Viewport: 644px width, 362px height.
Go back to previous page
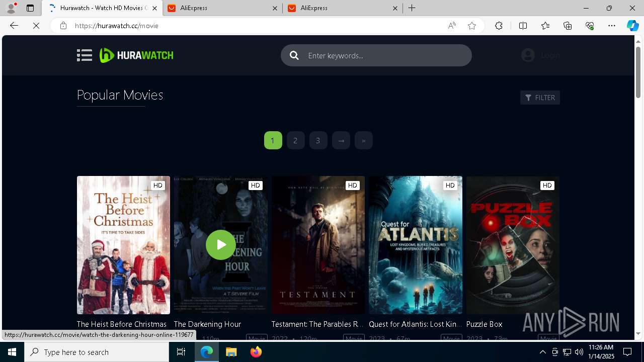click(14, 26)
